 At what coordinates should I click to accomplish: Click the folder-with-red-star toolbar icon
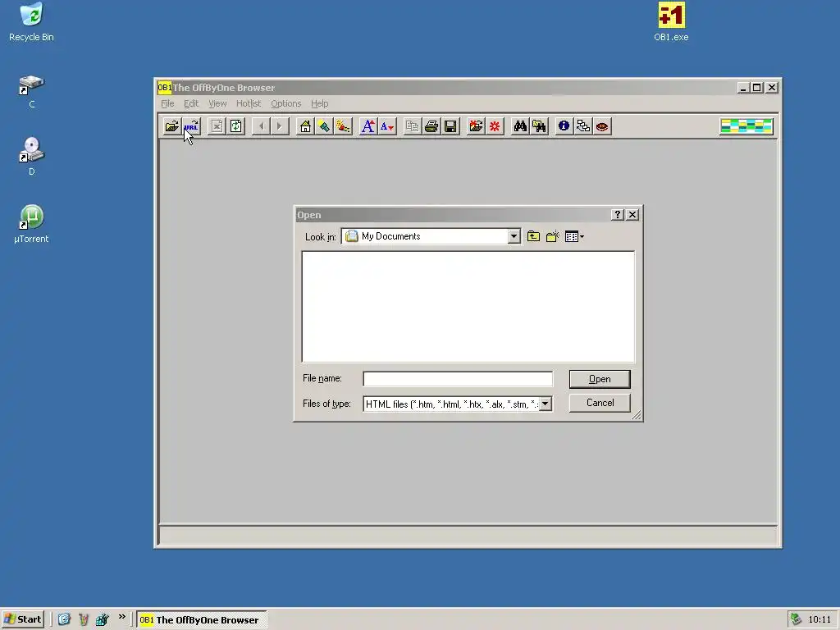[476, 126]
